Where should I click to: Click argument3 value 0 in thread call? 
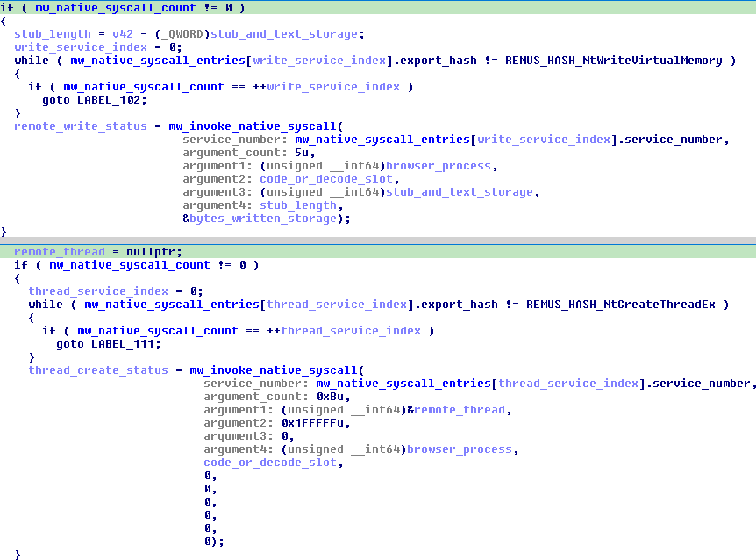[x=284, y=436]
